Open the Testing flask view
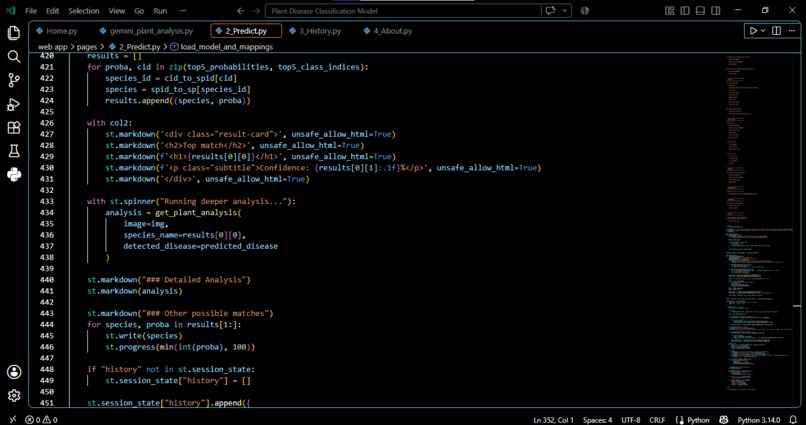 pyautogui.click(x=14, y=151)
